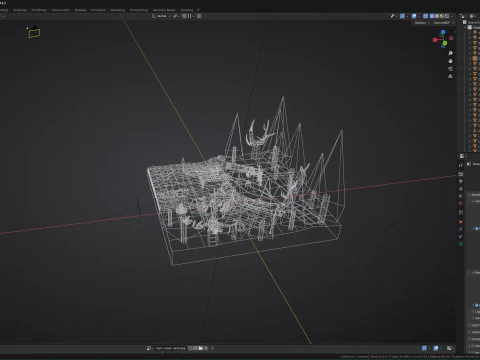Open the View Layer properties tab
The height and width of the screenshot is (360, 480).
pyautogui.click(x=461, y=189)
